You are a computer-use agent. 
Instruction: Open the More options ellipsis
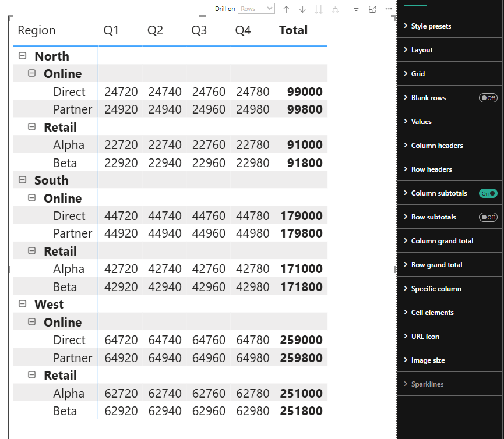point(389,9)
